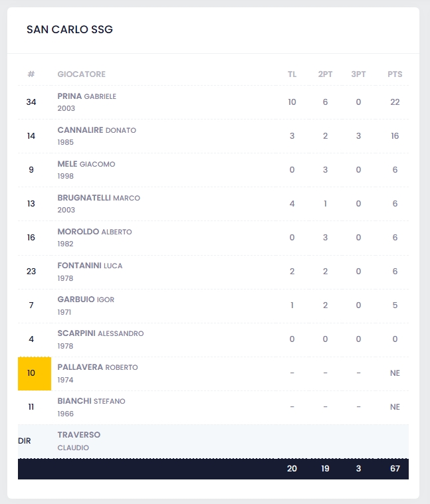Open player PRINA Gabriele's profile link
The height and width of the screenshot is (504, 430).
pyautogui.click(x=86, y=96)
